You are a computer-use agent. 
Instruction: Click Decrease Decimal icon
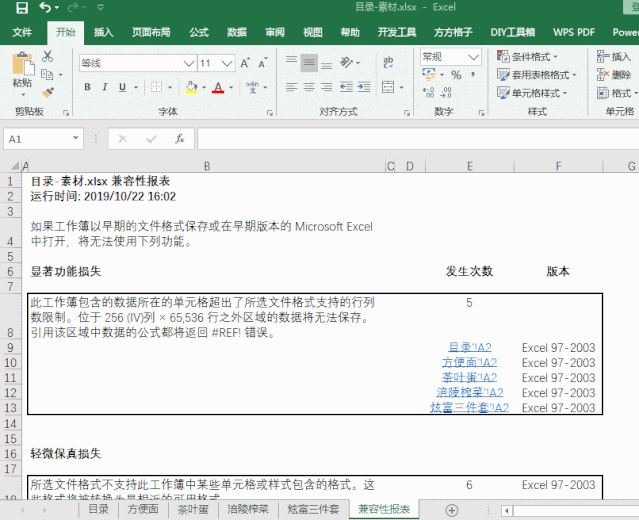446,93
